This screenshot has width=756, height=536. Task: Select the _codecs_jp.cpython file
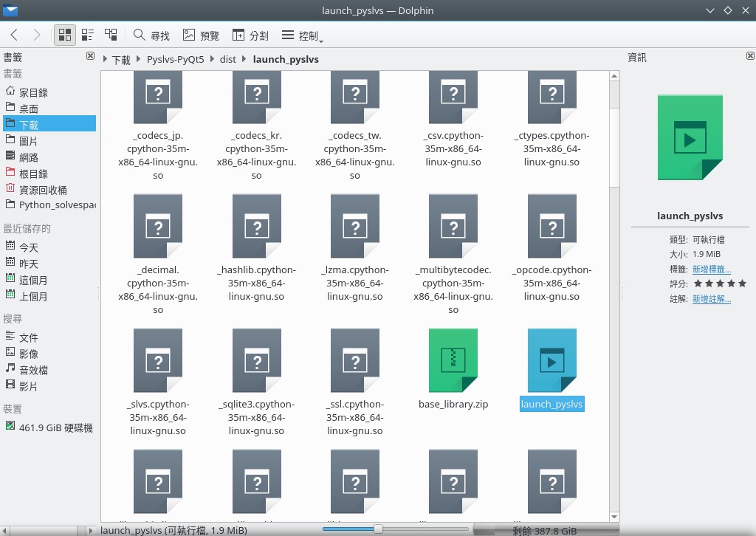coord(158,126)
